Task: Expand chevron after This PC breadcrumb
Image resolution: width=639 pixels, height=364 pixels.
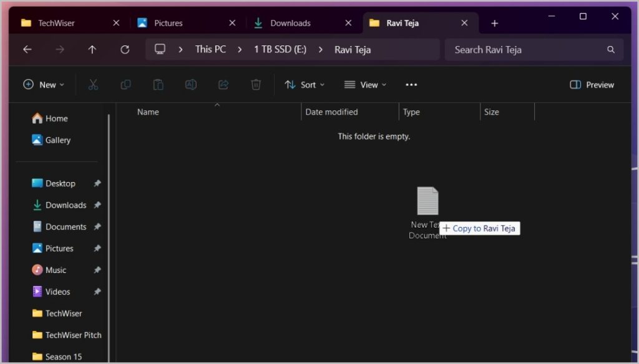Action: pos(240,50)
